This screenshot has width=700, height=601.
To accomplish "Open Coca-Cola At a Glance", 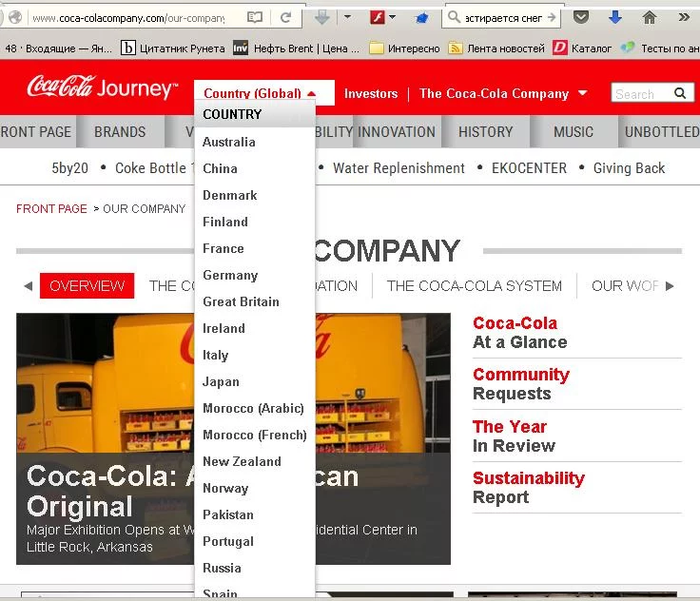I will pos(520,333).
